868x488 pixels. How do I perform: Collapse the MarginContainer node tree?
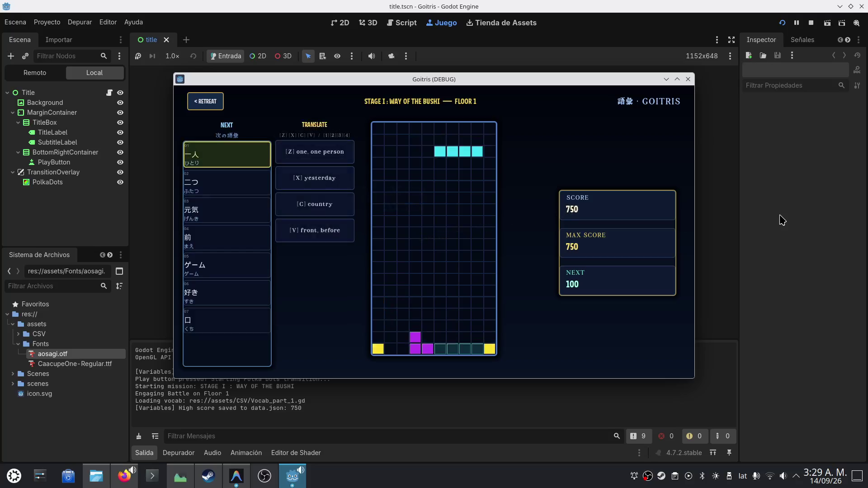(13, 113)
